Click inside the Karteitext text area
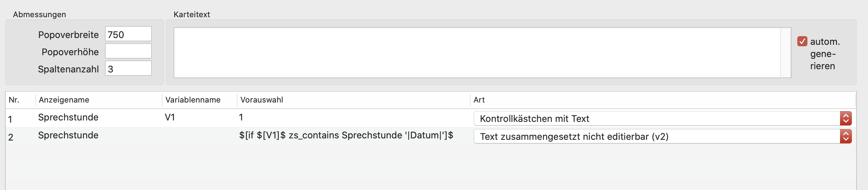 point(477,53)
